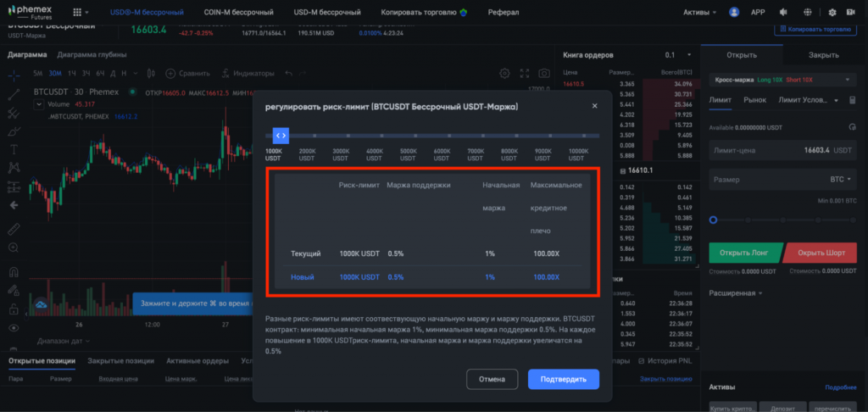The height and width of the screenshot is (412, 868).
Task: Open the user profile avatar
Action: 734,13
